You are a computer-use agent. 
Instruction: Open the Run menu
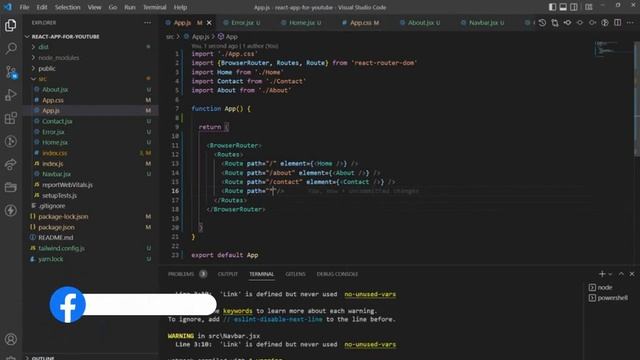[x=130, y=7]
